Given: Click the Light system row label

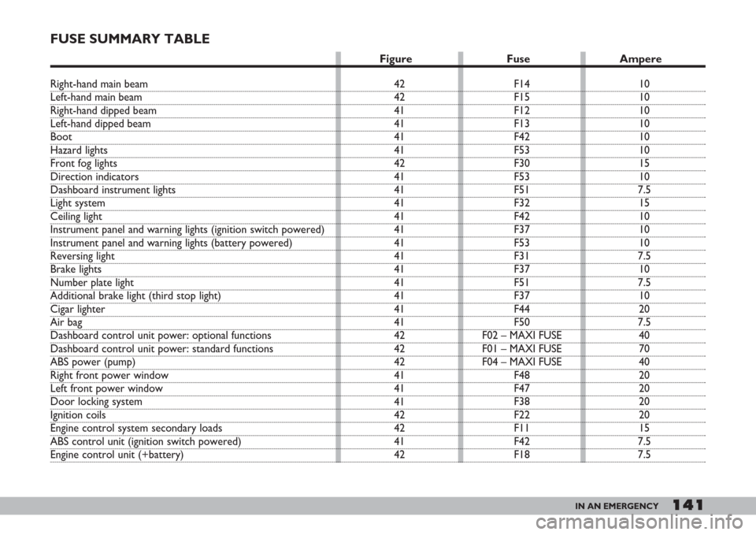Looking at the screenshot, I should coord(78,203).
